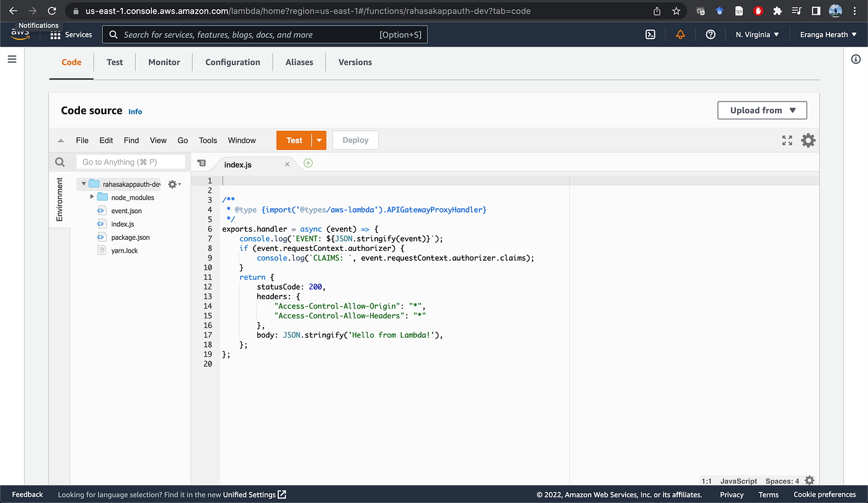The height and width of the screenshot is (503, 868).
Task: Open the Aliases tab
Action: coord(299,62)
